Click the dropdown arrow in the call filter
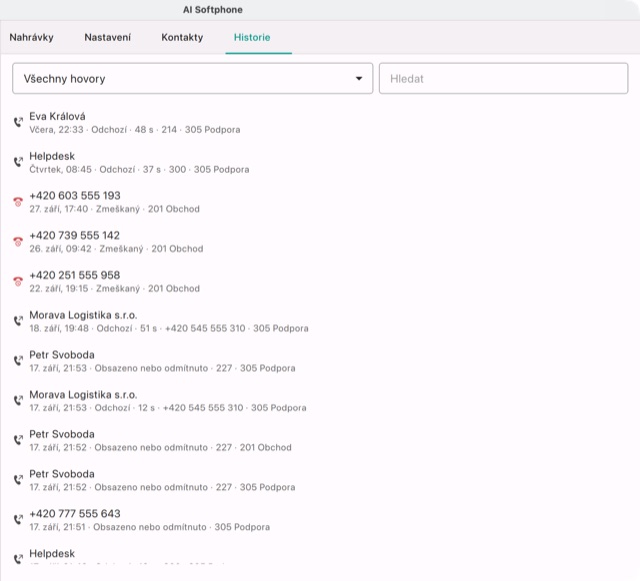Screen dimensions: 640x581 [359, 78]
